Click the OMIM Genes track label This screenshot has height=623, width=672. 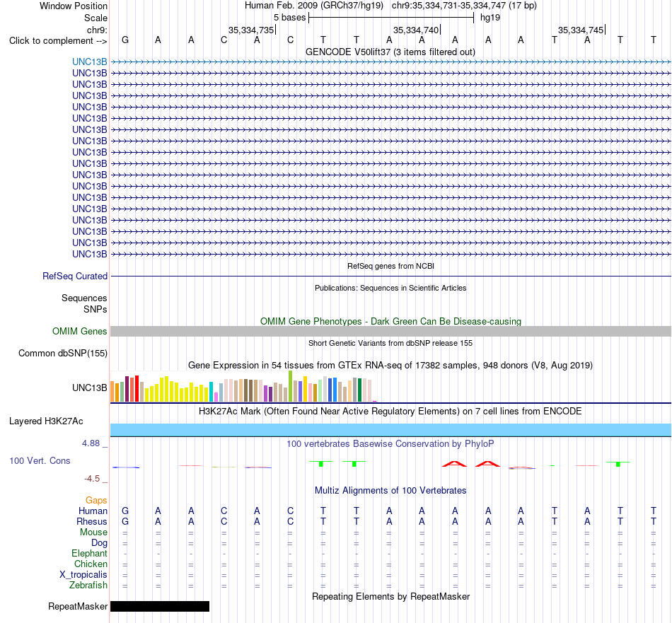(x=80, y=331)
